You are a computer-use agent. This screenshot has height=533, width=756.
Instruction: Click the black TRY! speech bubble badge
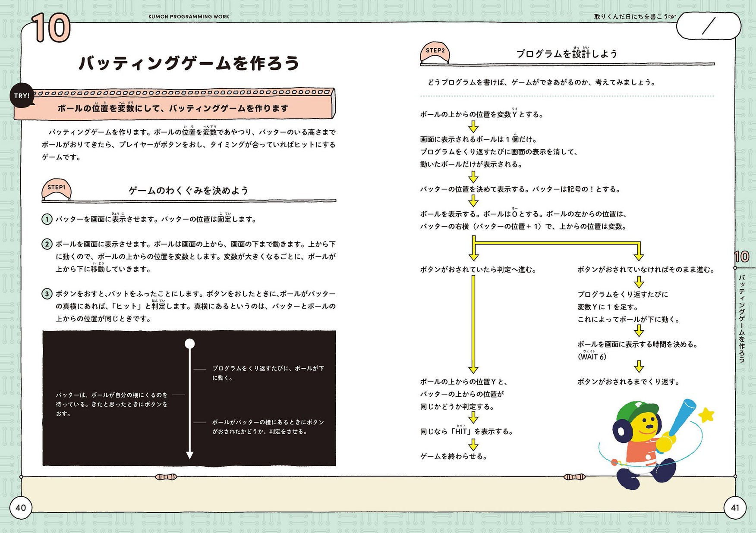click(22, 96)
